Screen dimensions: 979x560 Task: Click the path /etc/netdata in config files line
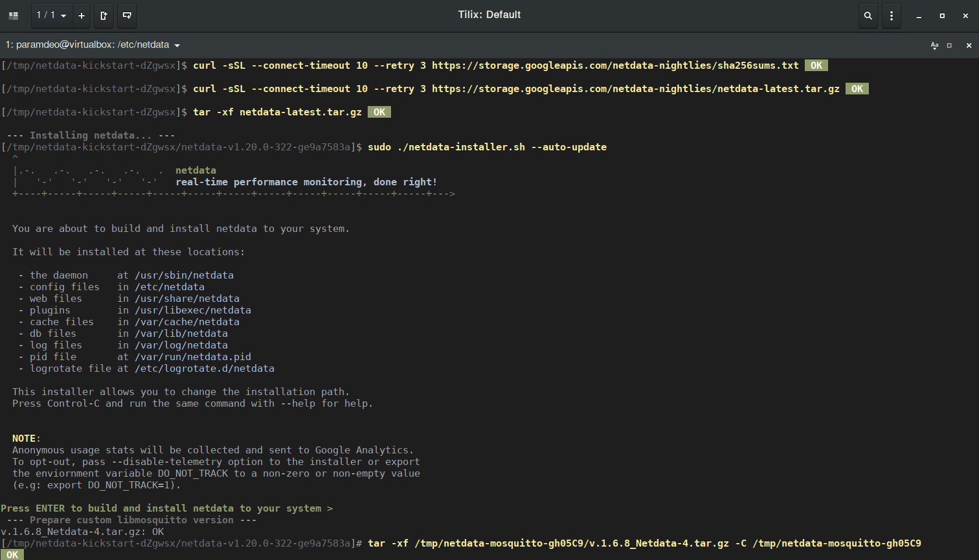[x=170, y=287]
